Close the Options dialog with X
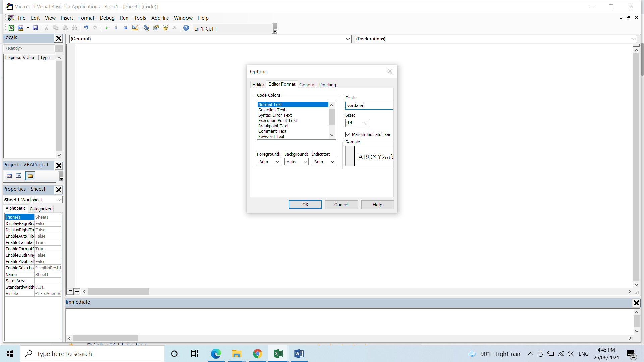The height and width of the screenshot is (362, 644). pos(390,71)
